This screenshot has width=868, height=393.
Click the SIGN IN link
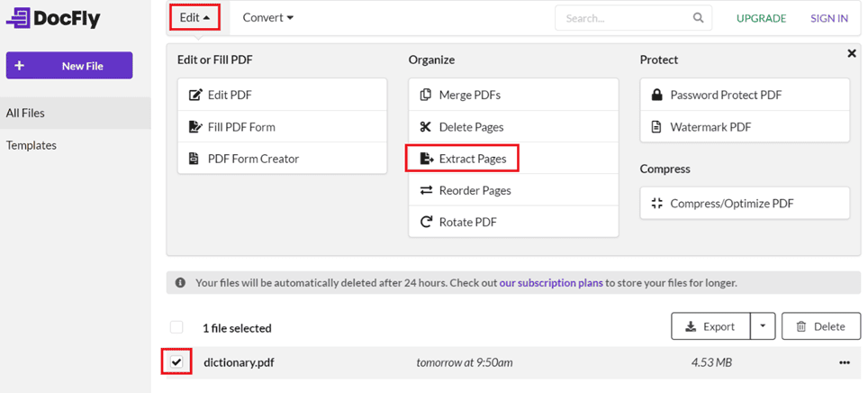829,18
